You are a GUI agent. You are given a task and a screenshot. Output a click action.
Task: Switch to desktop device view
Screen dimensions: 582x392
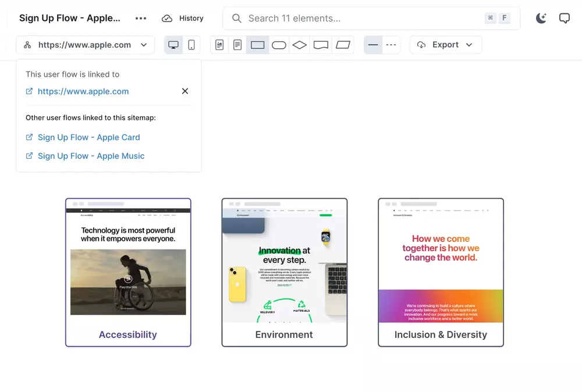[173, 45]
